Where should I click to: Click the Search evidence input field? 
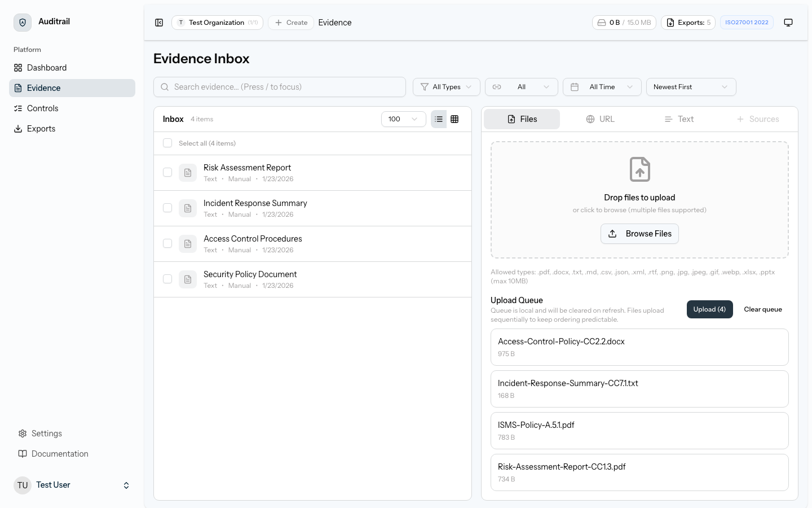(280, 87)
